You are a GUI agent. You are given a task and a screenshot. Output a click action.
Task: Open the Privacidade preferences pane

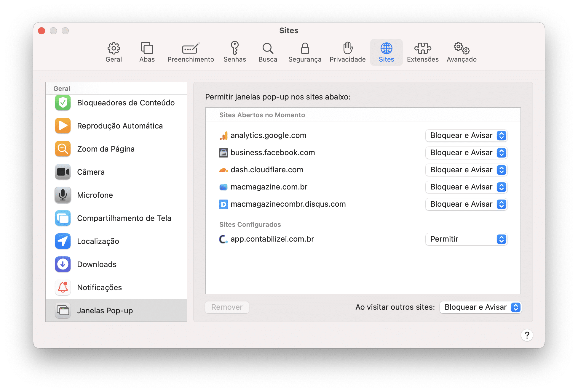tap(347, 52)
